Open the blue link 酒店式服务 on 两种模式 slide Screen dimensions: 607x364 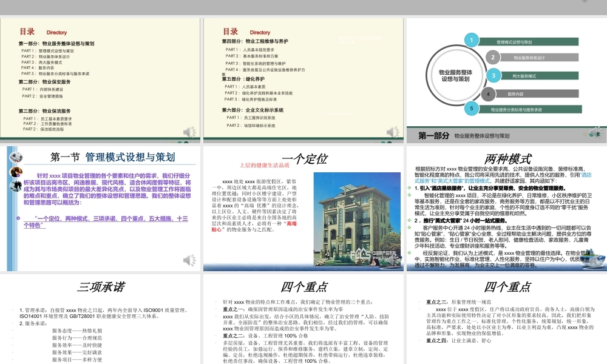pos(503,178)
